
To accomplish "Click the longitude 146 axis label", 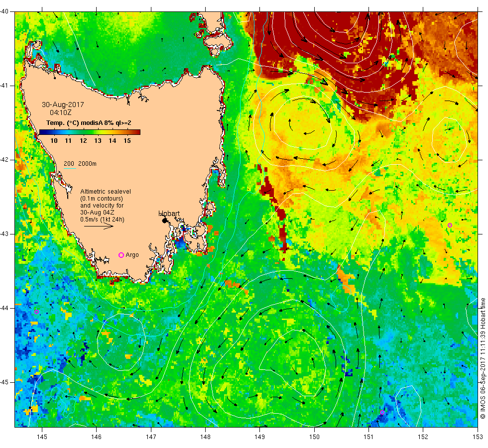I will pos(97,437).
